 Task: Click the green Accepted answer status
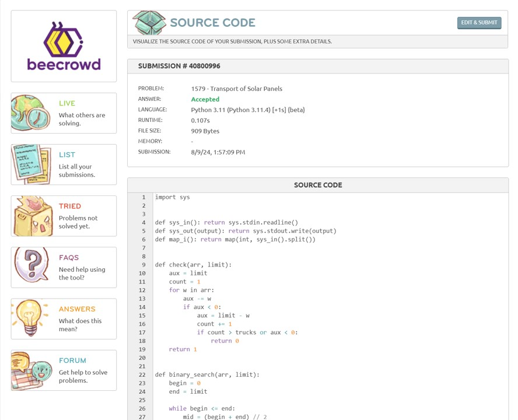click(205, 99)
